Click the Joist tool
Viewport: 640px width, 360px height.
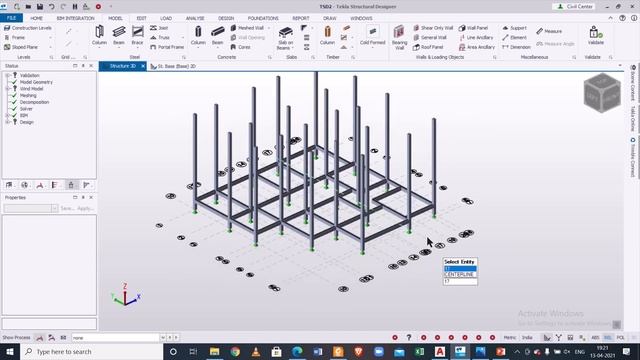click(159, 28)
